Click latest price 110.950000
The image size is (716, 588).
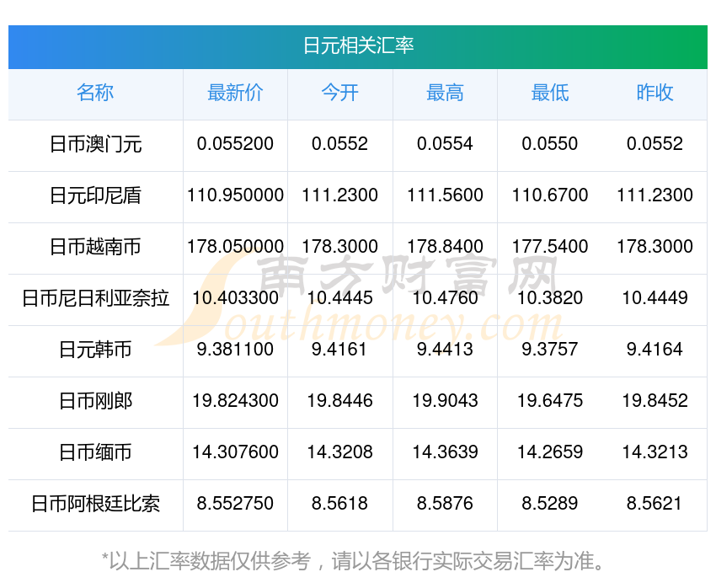click(x=235, y=195)
